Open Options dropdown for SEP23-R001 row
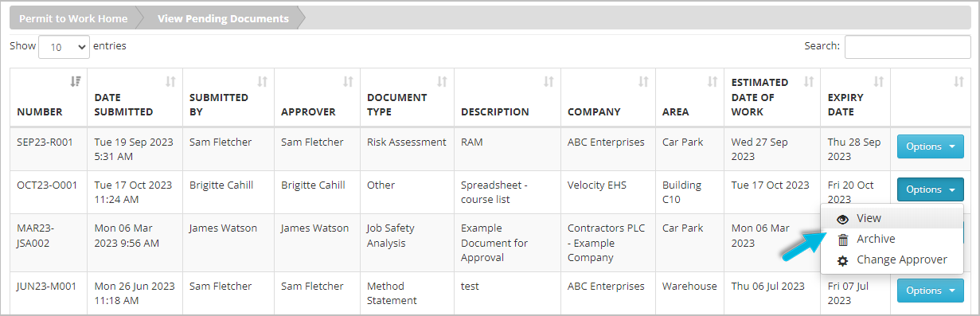The height and width of the screenshot is (316, 980). tap(930, 146)
